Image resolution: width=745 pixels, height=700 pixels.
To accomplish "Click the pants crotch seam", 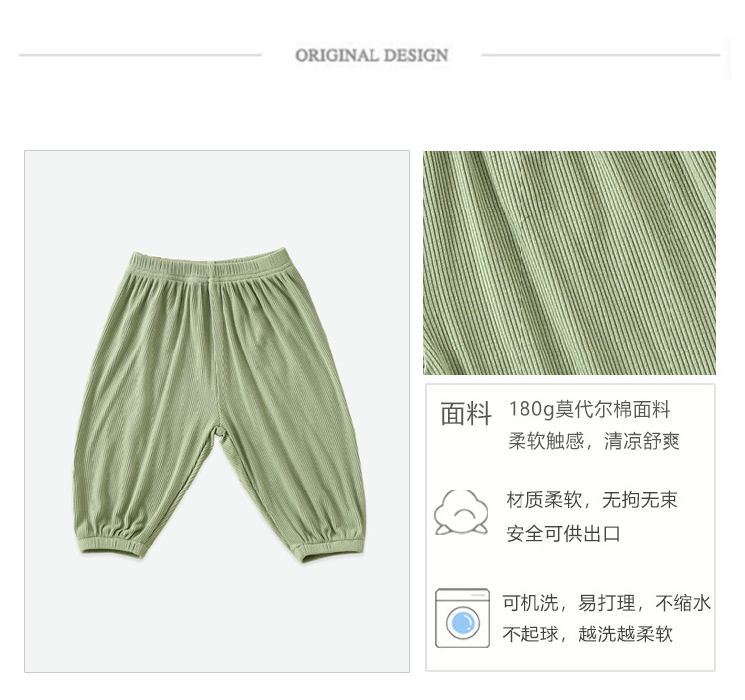I will (218, 431).
